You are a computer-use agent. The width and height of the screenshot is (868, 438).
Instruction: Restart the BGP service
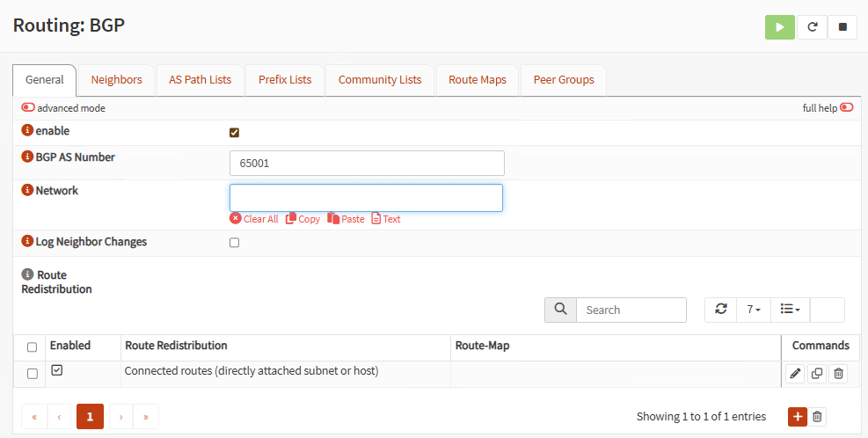812,27
